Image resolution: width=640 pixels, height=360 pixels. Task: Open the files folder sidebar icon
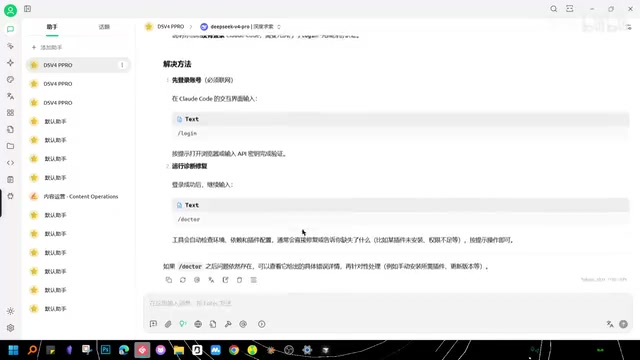pyautogui.click(x=10, y=146)
